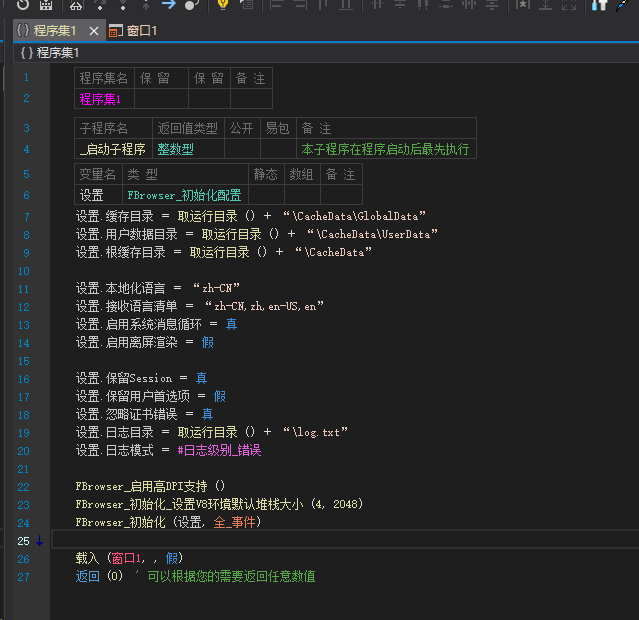The height and width of the screenshot is (620, 639).
Task: Click the comment 本子程序在程序启动后最先执行
Action: (x=385, y=149)
